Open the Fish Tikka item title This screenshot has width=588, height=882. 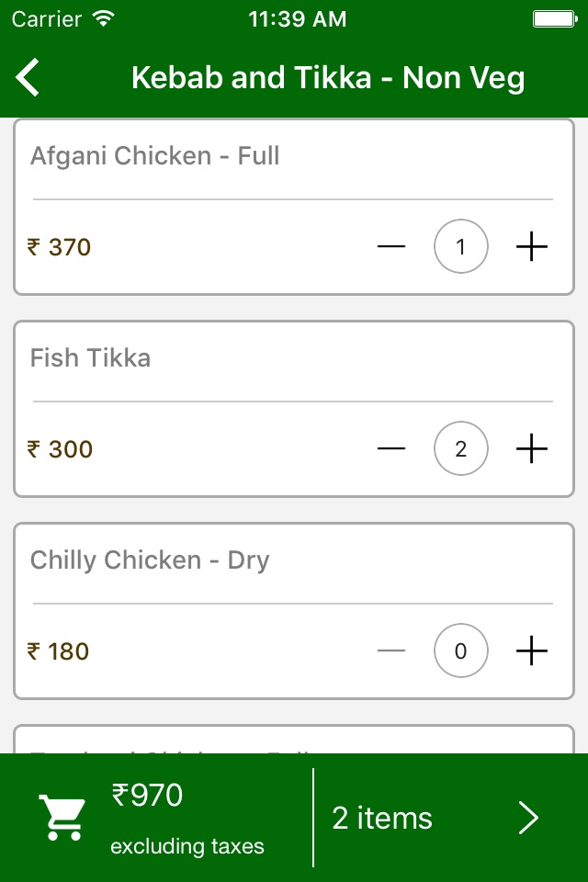(x=90, y=358)
